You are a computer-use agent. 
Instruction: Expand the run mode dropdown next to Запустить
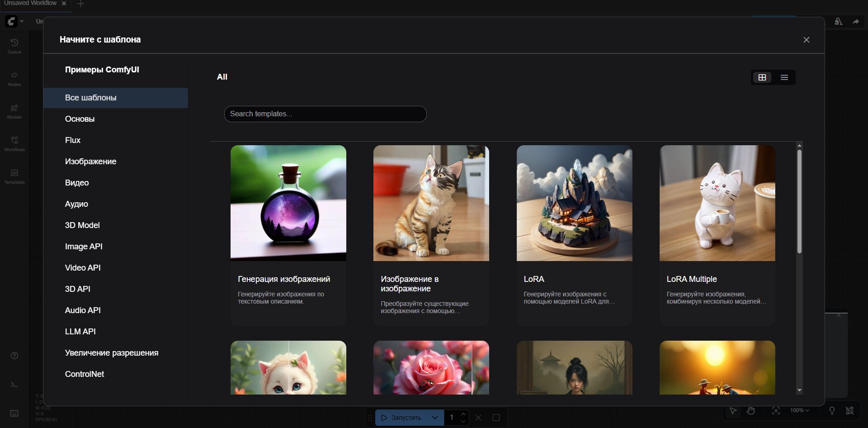point(435,418)
